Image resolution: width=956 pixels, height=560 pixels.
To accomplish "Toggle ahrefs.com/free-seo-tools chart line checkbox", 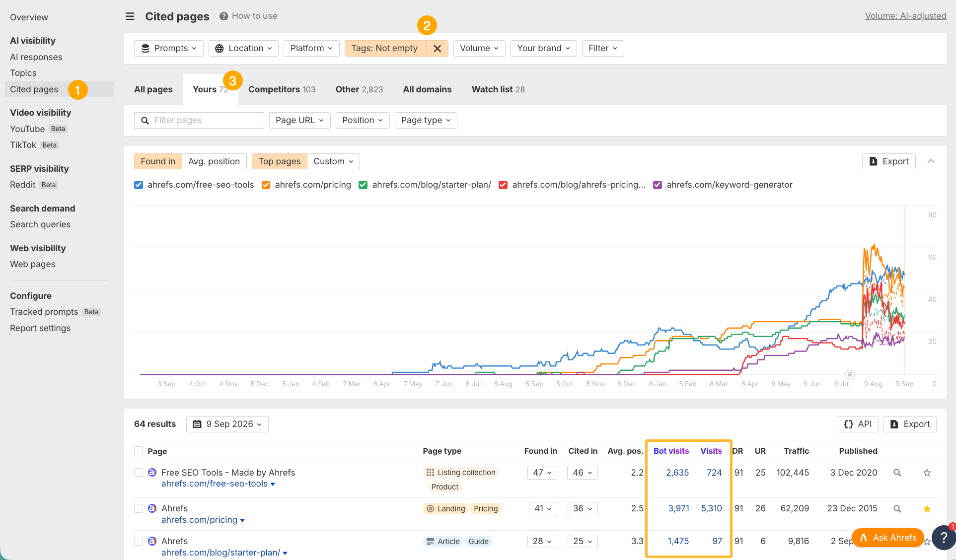I will point(139,185).
